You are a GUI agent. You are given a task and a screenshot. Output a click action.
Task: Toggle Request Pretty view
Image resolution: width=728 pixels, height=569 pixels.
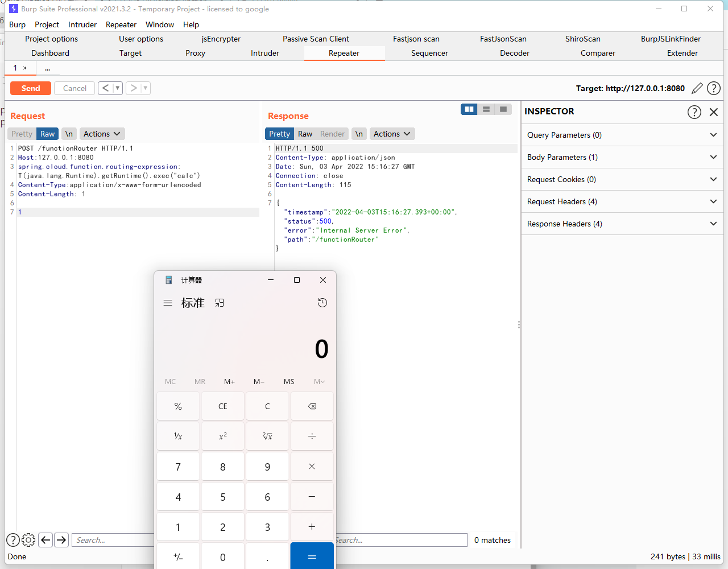[x=22, y=134]
